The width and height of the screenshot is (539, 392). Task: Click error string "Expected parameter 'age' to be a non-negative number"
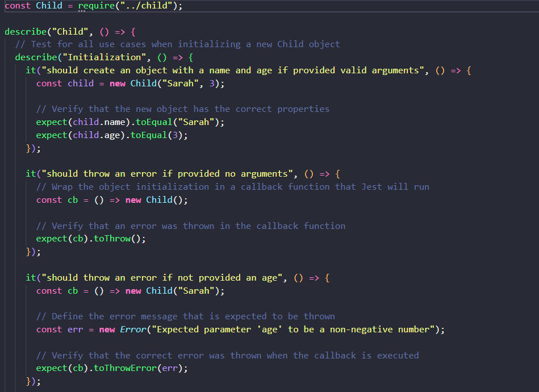pos(293,330)
